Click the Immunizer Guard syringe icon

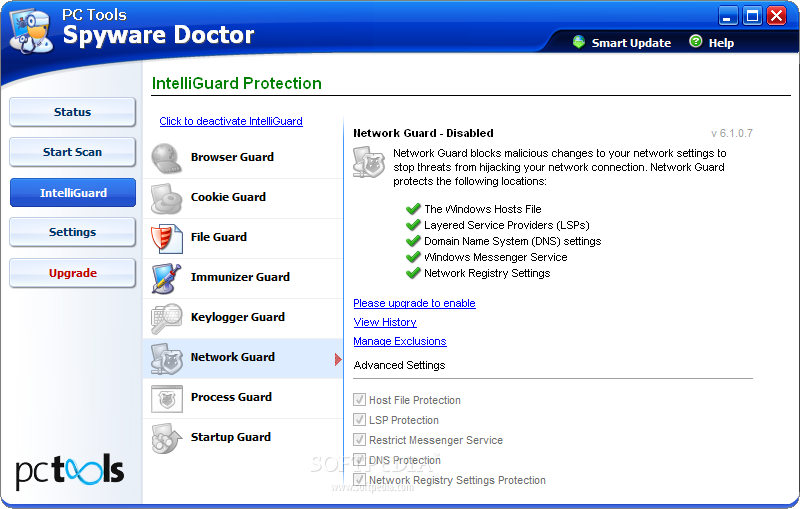click(x=166, y=278)
